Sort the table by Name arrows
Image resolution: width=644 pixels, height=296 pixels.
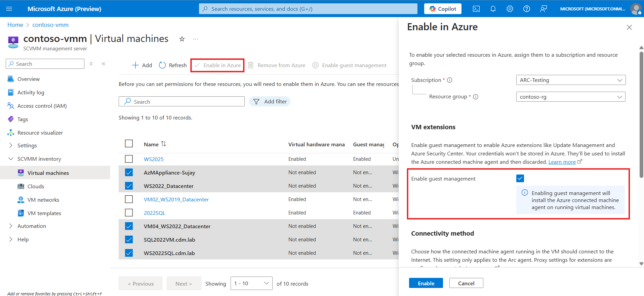tap(163, 144)
